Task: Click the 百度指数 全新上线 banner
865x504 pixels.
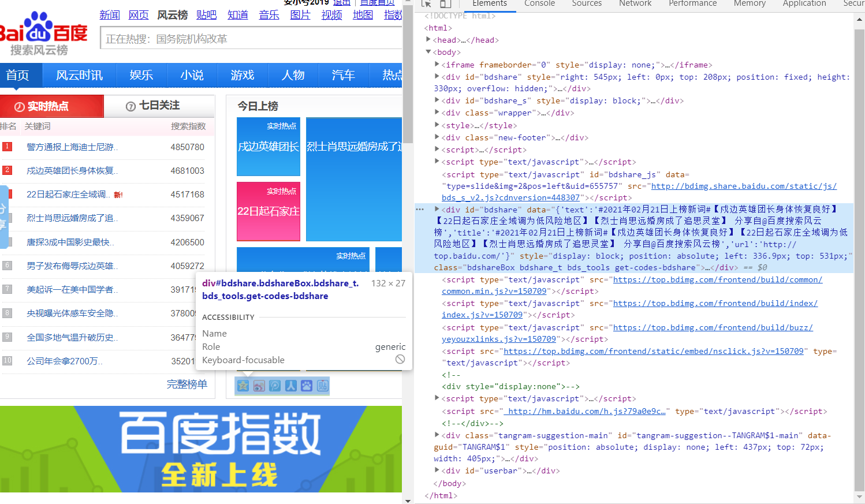Action: [201, 449]
